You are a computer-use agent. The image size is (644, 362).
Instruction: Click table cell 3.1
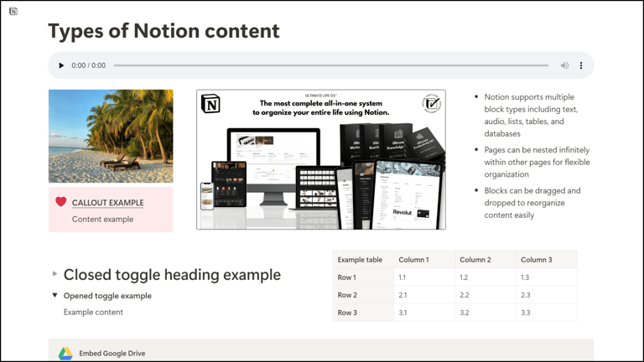click(x=424, y=313)
